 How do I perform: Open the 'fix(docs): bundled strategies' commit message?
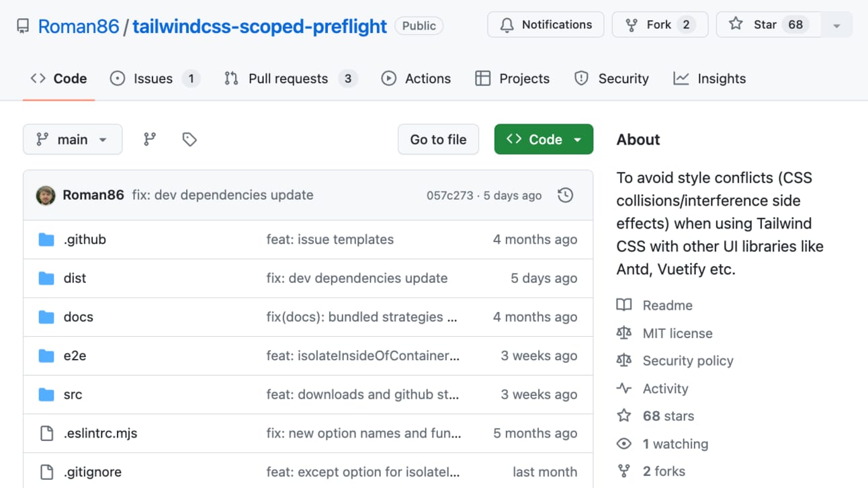361,317
